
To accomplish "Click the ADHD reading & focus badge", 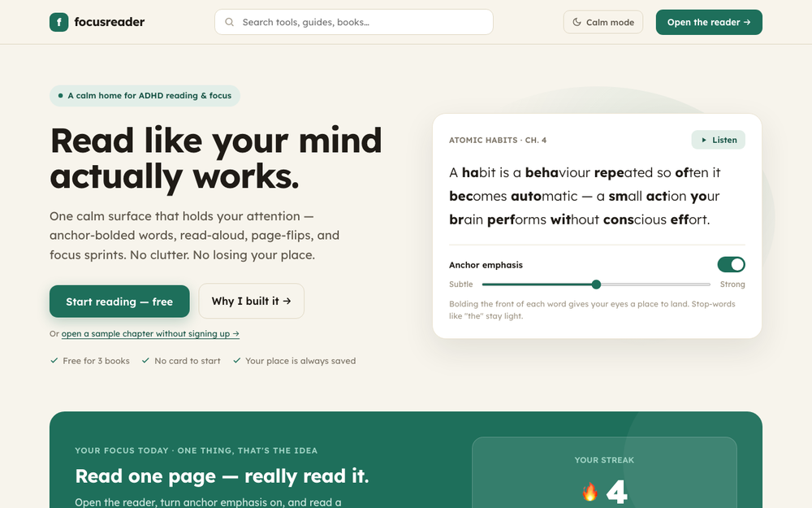I will coord(145,95).
